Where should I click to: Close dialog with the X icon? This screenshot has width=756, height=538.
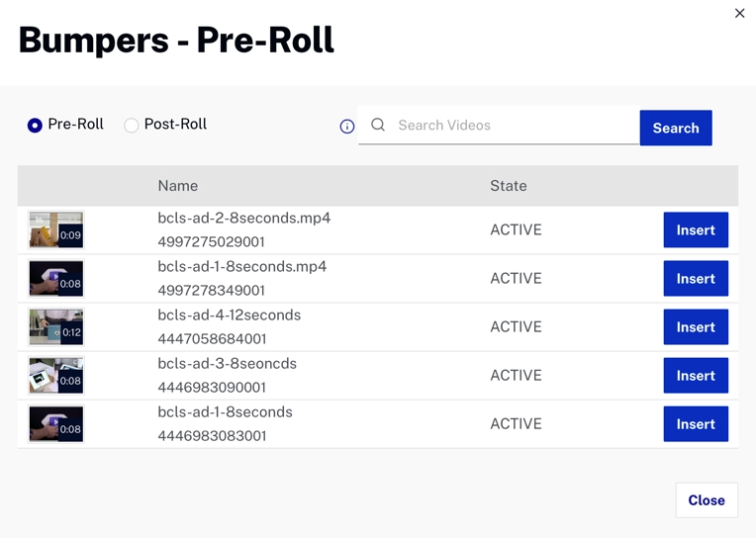(x=739, y=13)
